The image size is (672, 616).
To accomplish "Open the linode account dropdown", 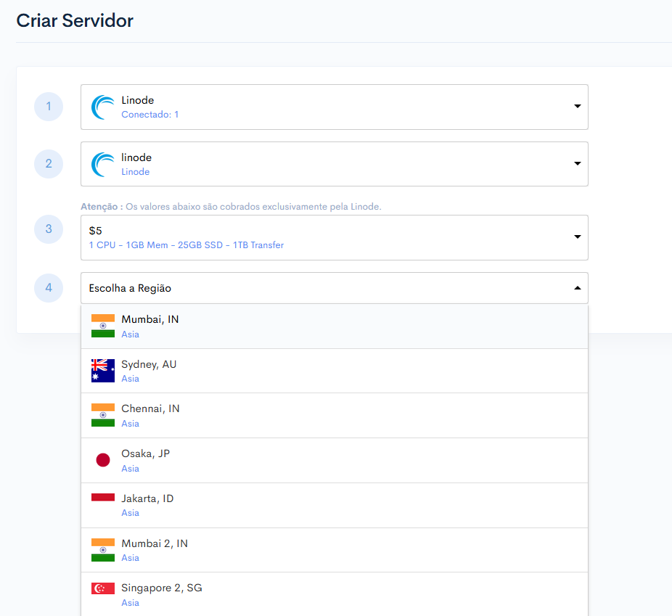I will (x=335, y=164).
